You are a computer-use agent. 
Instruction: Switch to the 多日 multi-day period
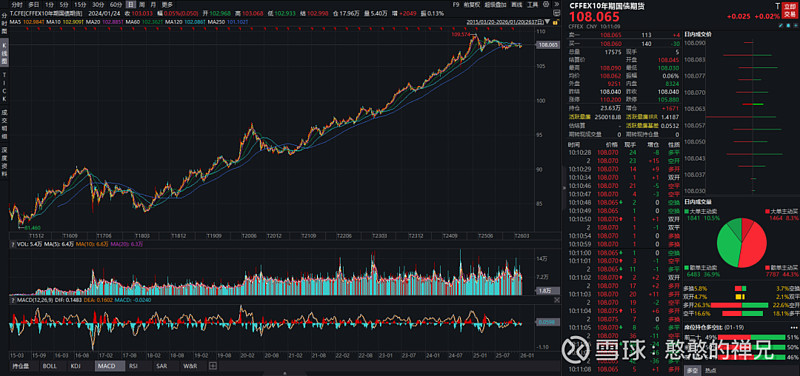(x=34, y=4)
